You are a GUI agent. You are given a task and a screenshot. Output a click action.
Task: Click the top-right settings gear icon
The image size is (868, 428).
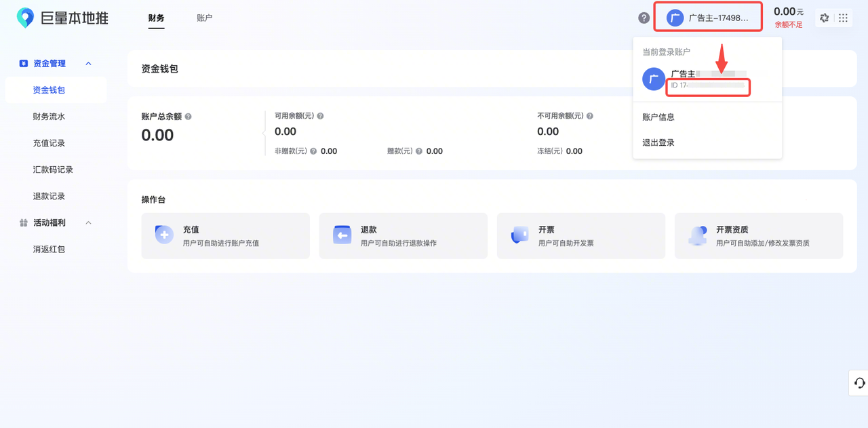click(824, 18)
